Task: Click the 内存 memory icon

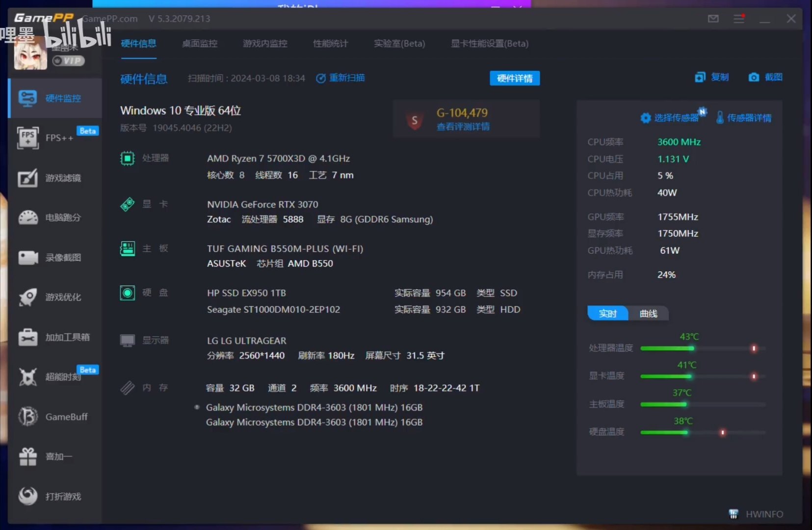Action: [128, 388]
